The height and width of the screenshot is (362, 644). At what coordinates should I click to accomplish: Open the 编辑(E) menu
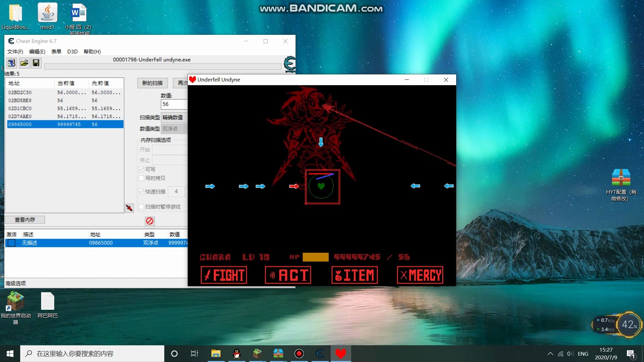37,52
